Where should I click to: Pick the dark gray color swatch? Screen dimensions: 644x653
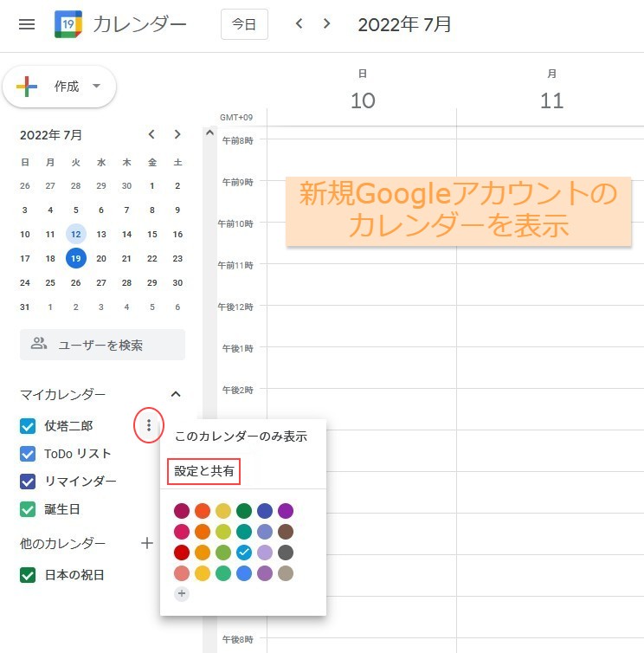pos(286,553)
